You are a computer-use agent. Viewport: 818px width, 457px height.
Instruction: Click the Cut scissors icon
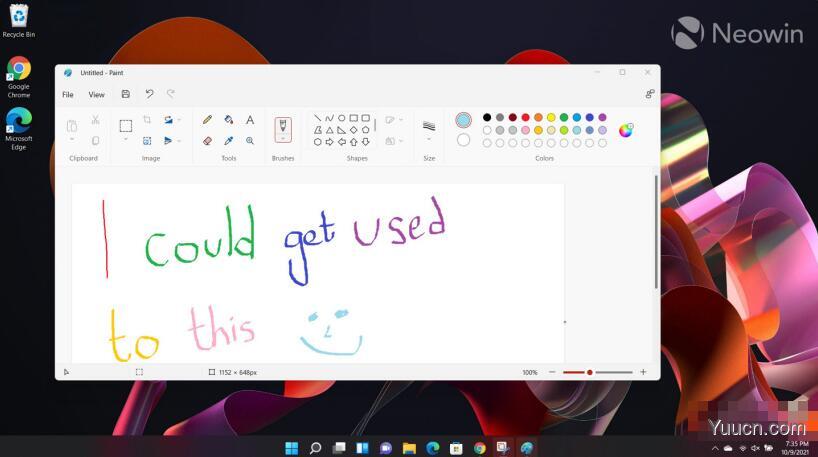pyautogui.click(x=95, y=120)
